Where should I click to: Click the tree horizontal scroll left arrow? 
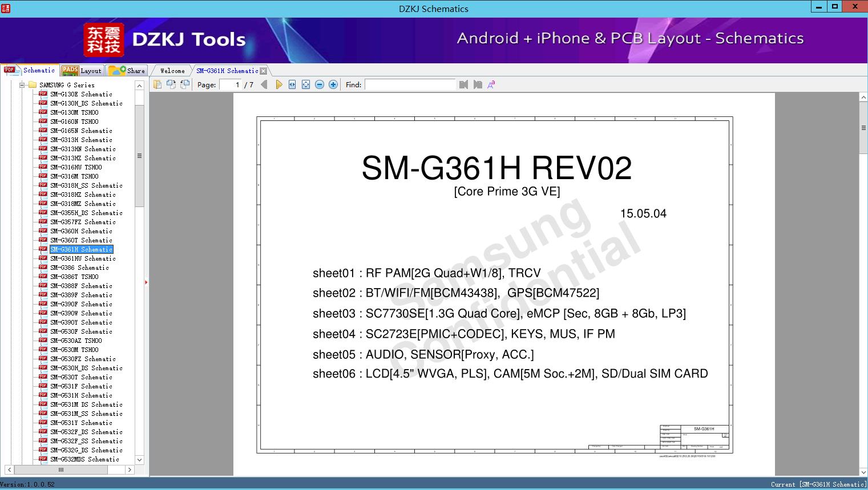[9, 470]
